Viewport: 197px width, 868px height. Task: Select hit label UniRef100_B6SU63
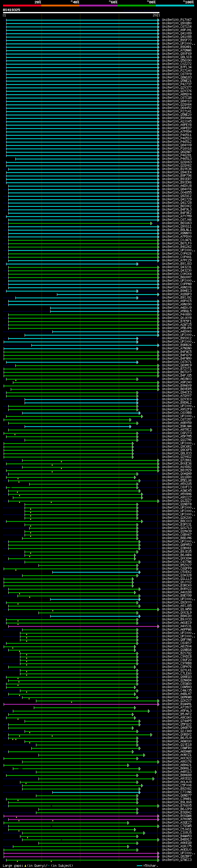(x=177, y=223)
